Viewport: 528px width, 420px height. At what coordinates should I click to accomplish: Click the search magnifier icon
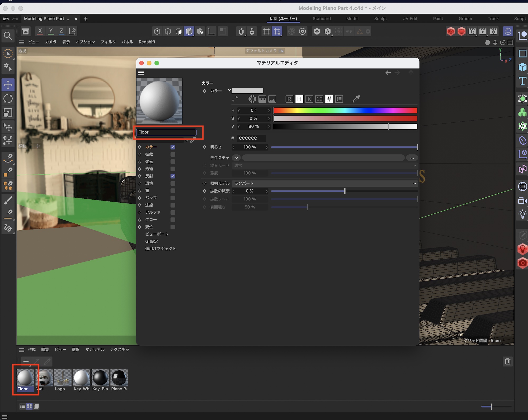pos(8,36)
